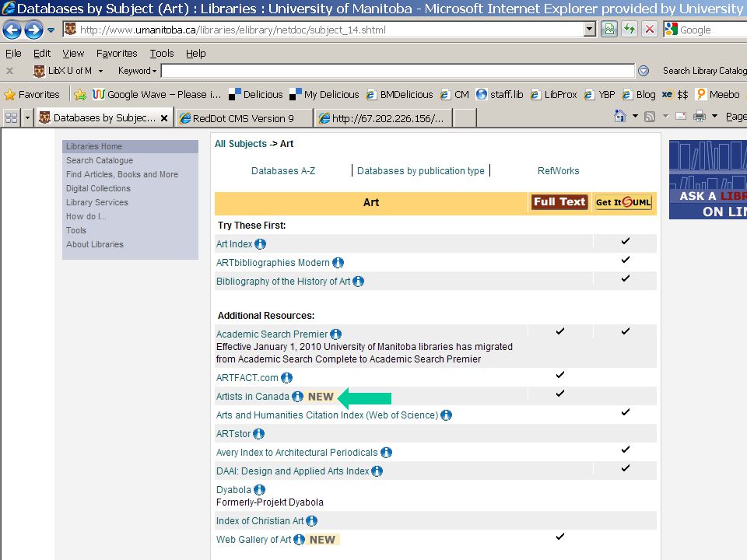Click info icon next to Artists in Canada
This screenshot has width=747, height=560.
(298, 397)
